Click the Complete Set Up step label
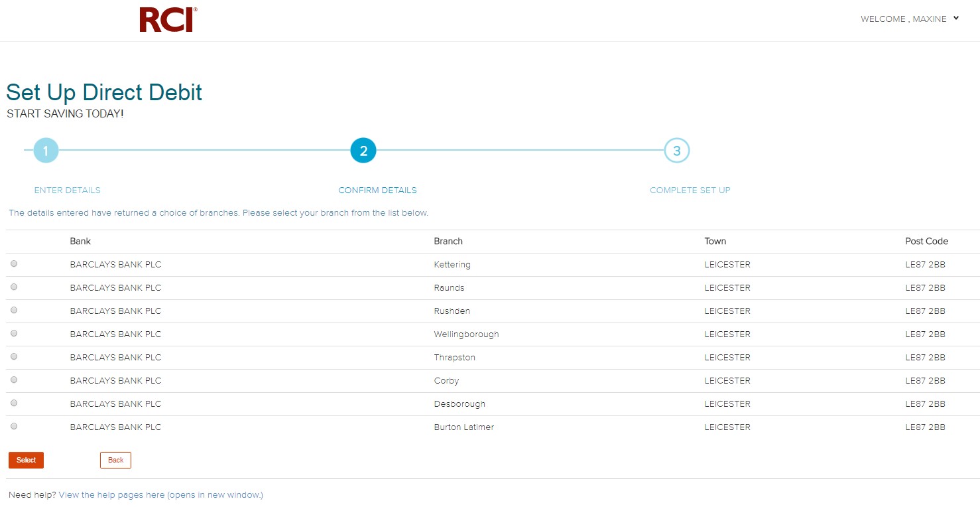 [x=690, y=190]
